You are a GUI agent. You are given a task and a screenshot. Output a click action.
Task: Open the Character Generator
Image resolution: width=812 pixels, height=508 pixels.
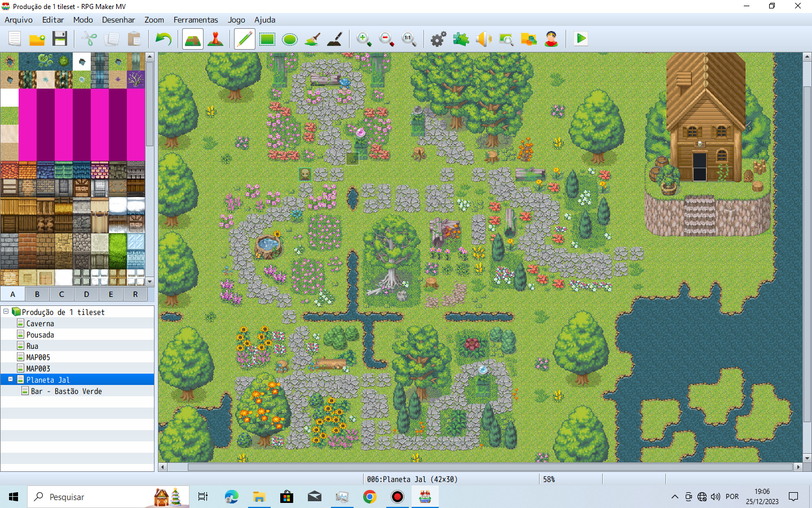click(x=551, y=39)
